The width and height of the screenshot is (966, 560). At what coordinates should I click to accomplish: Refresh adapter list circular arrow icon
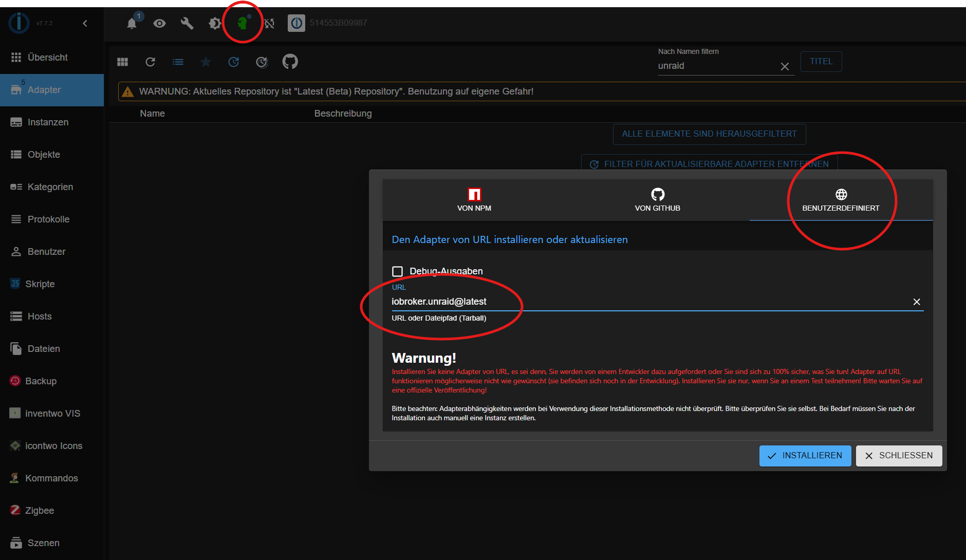coord(150,62)
